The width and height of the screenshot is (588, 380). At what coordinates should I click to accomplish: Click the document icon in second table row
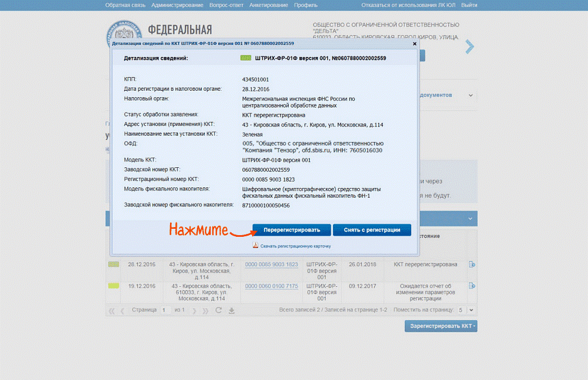coord(472,286)
